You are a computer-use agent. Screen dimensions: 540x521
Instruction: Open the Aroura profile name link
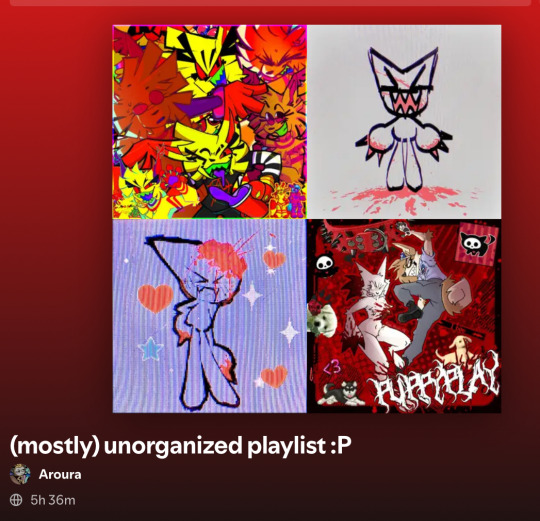(60, 475)
